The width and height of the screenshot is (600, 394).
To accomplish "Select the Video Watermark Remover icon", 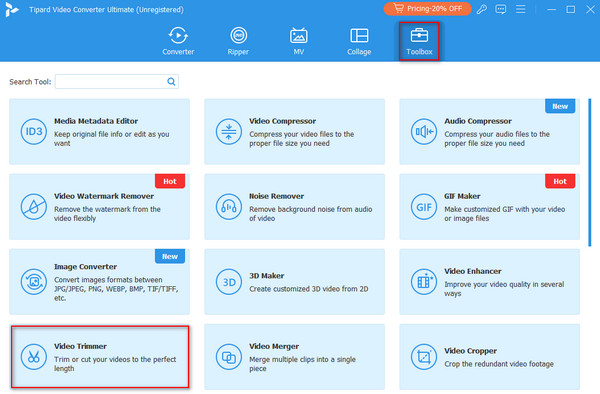I will tap(34, 207).
